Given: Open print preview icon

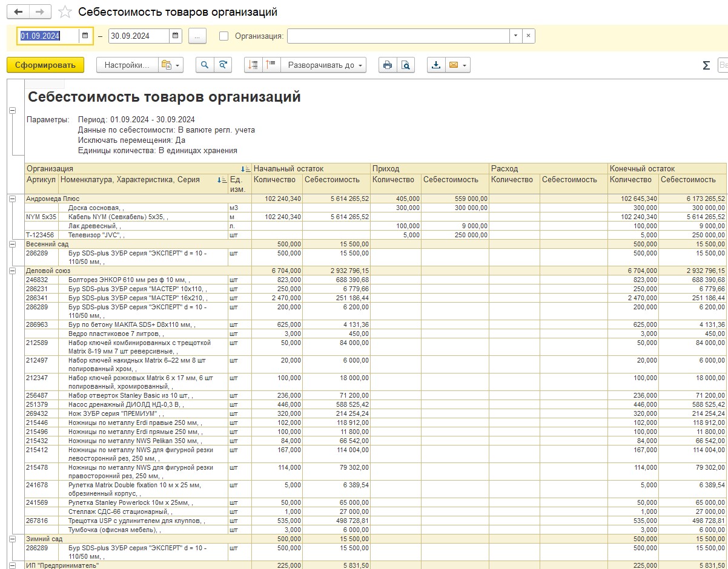Looking at the screenshot, I should [x=406, y=65].
